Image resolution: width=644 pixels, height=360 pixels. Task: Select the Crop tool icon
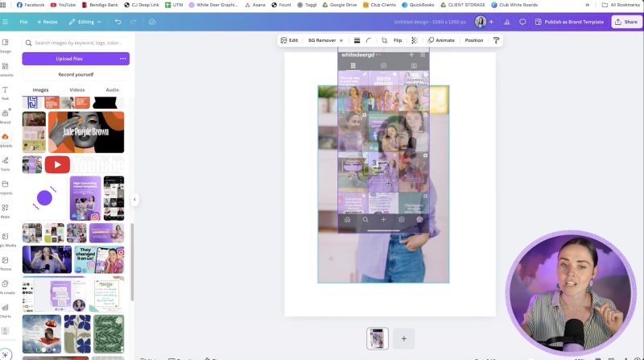pos(384,40)
